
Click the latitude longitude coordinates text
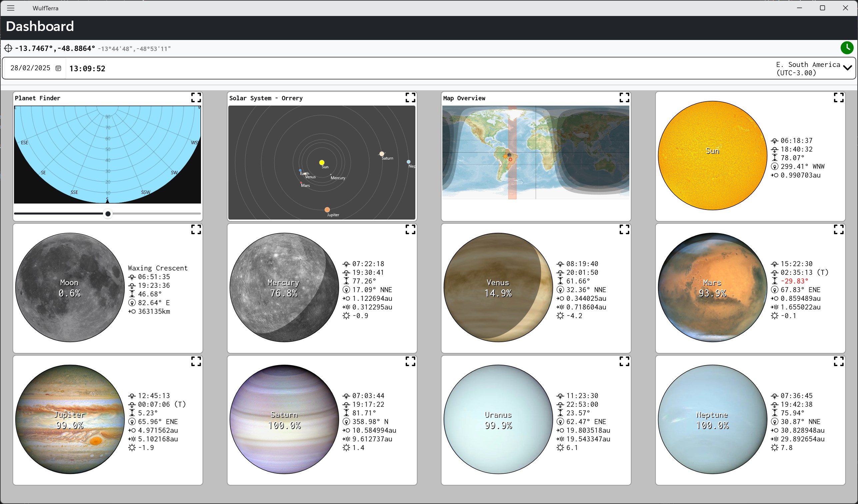[55, 48]
